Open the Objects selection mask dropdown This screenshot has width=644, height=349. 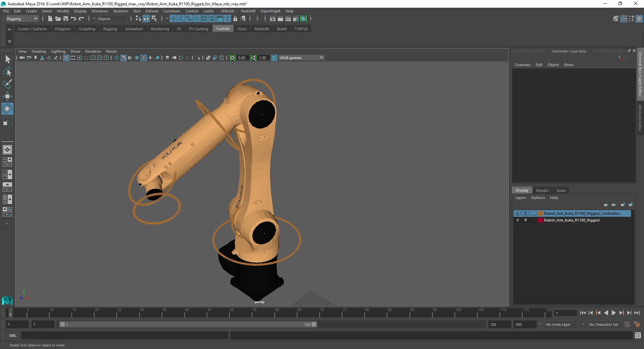click(111, 19)
